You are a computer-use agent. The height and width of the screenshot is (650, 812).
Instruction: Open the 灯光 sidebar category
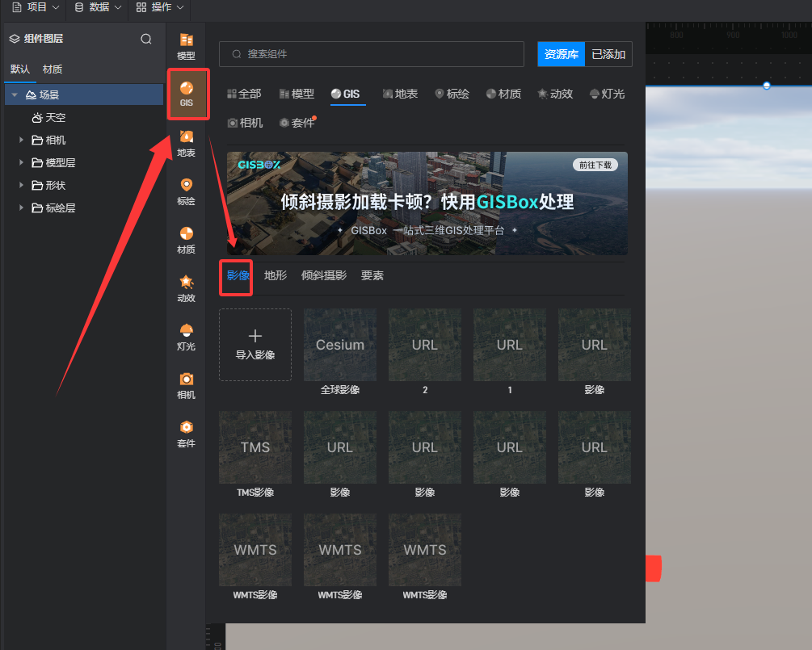pos(186,338)
